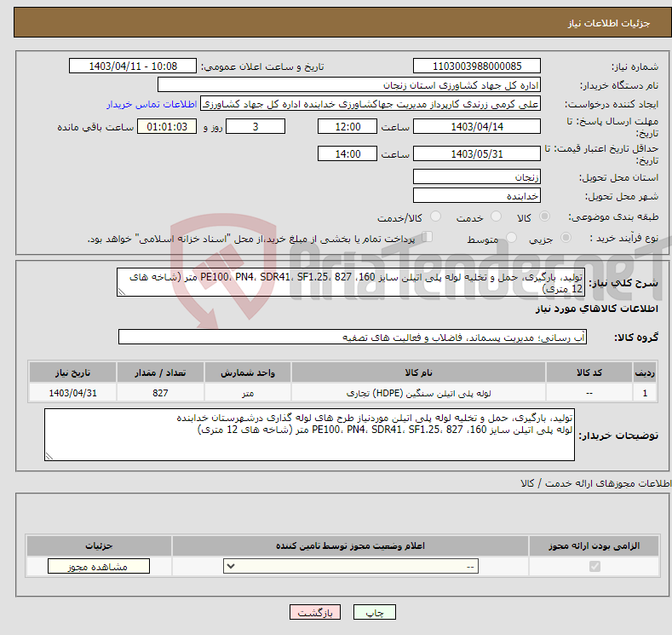Click the الزامی بودن ارائه مجوز header
Viewport: 672px width, 635px height.
(x=594, y=546)
